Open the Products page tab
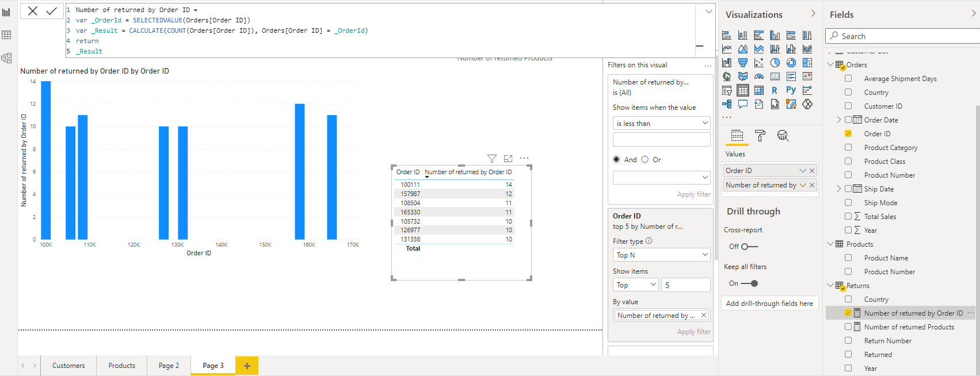The image size is (980, 376). (122, 366)
